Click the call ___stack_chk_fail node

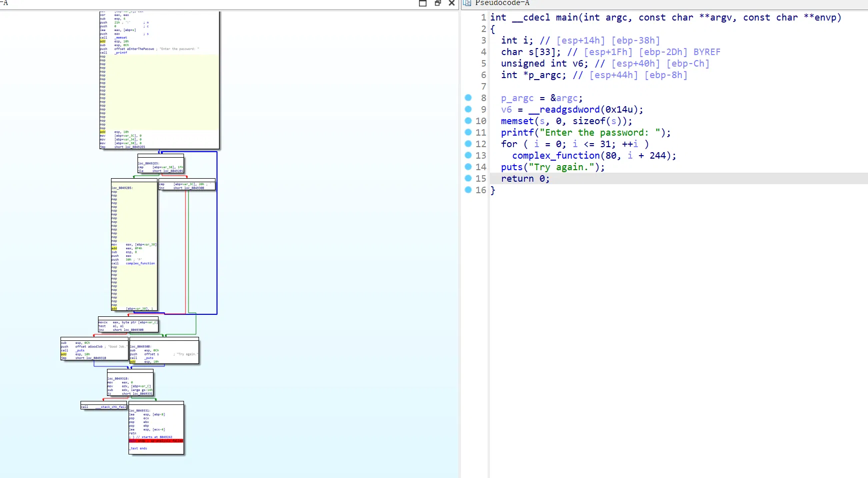[103, 407]
